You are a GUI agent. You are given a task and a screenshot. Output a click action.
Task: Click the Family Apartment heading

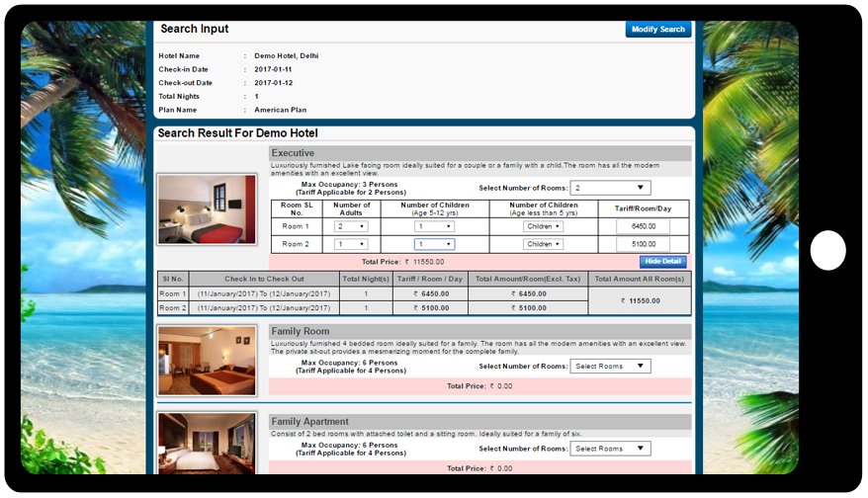pos(309,422)
